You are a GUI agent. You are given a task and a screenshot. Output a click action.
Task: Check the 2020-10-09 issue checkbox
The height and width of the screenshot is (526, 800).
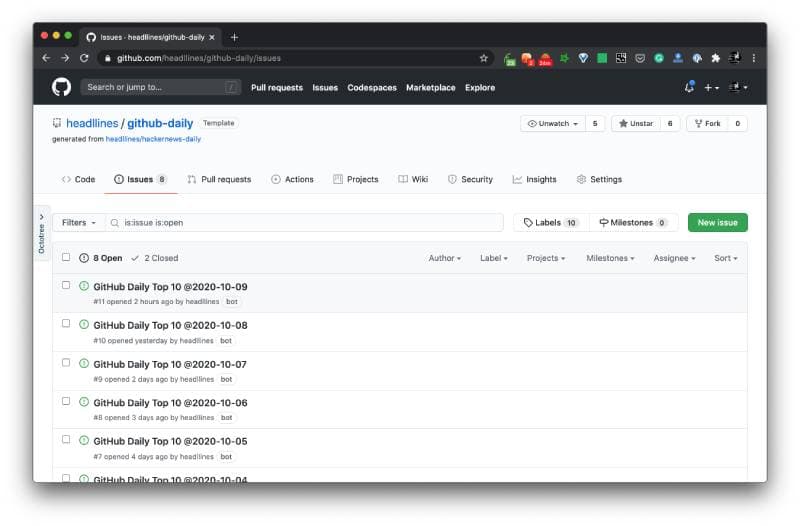(66, 285)
